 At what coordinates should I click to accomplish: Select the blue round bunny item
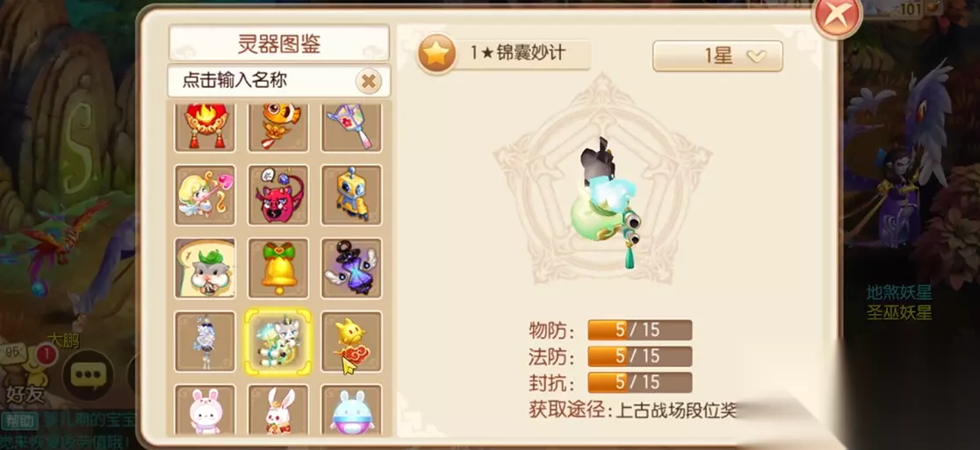click(x=352, y=410)
